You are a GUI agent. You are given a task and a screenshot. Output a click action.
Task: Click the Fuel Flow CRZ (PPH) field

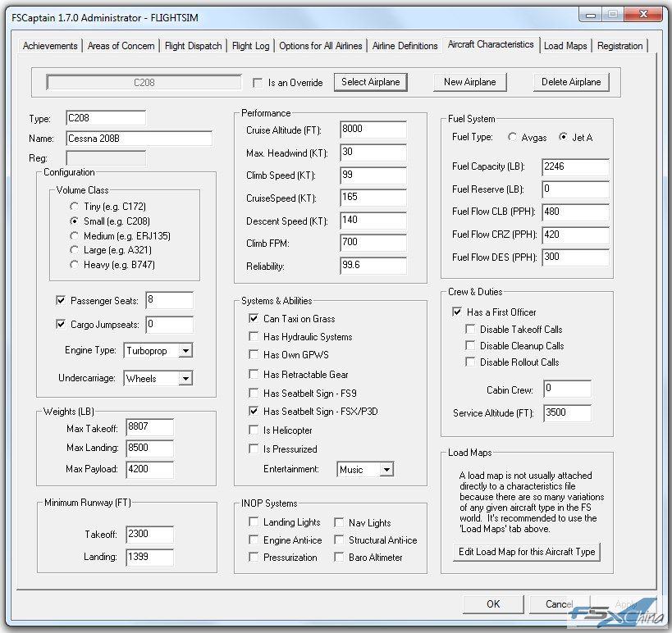pos(575,235)
